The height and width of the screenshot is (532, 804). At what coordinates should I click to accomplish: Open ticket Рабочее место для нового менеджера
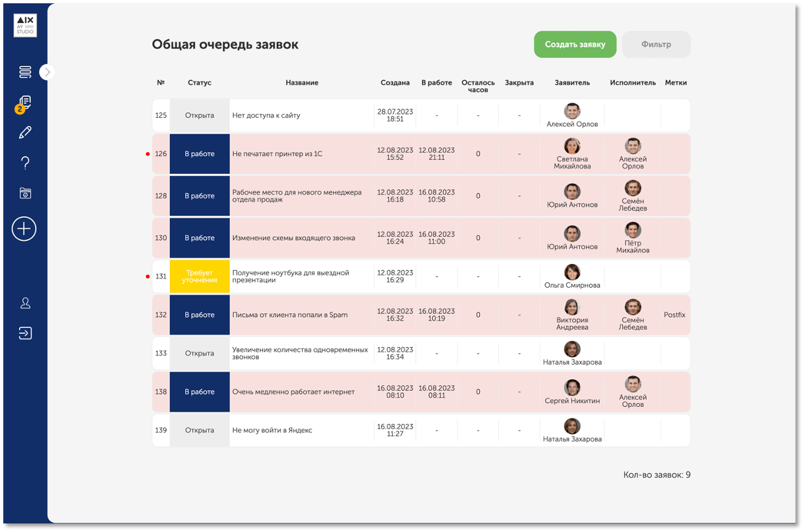pyautogui.click(x=297, y=196)
